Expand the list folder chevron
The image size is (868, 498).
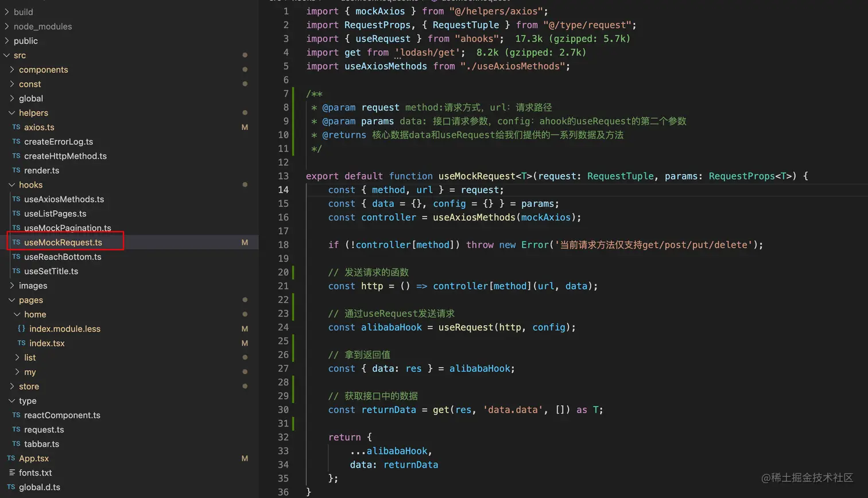(x=17, y=357)
